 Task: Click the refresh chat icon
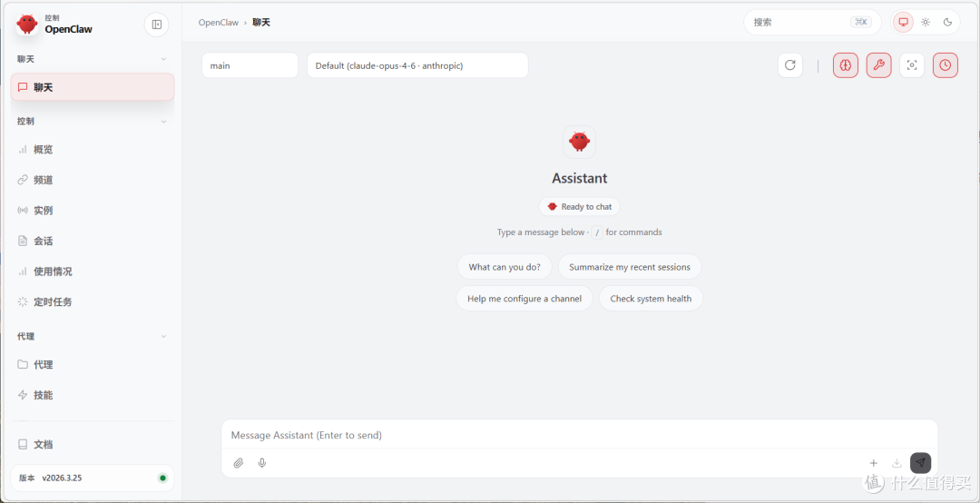click(x=790, y=65)
